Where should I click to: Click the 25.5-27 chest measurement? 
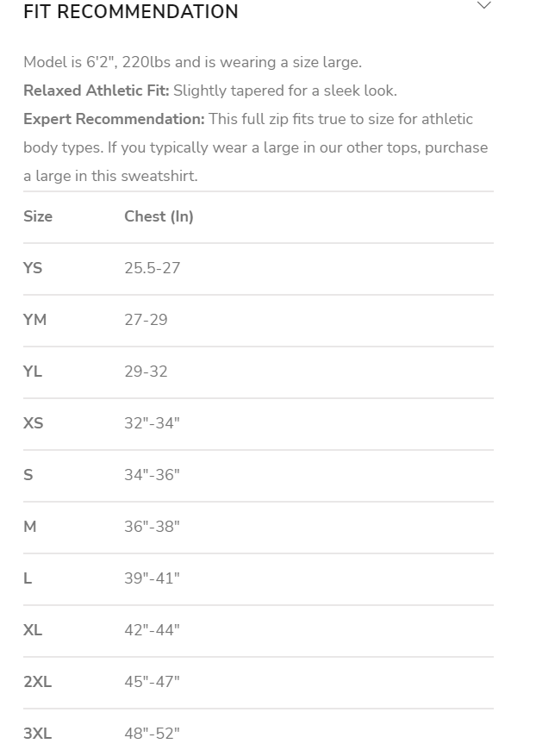[x=152, y=268]
